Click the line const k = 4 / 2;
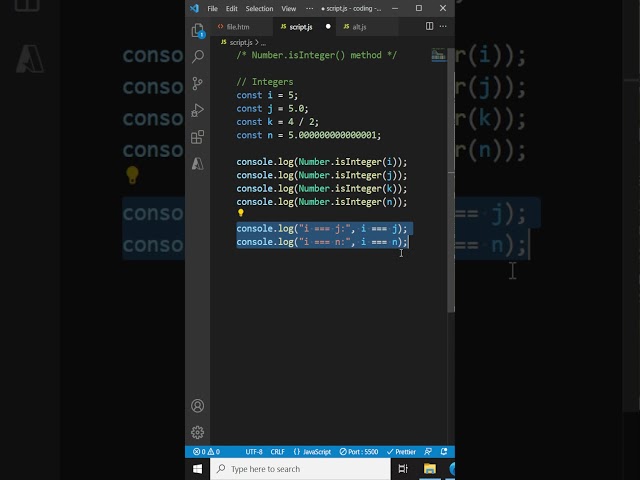640x480 pixels. point(278,122)
